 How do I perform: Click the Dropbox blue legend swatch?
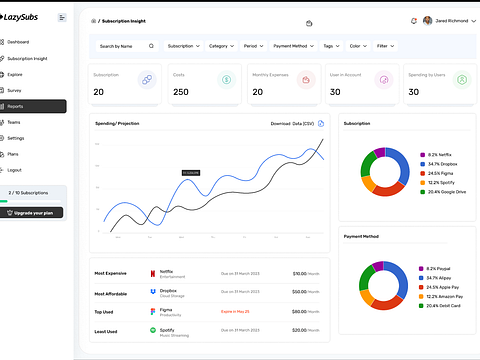pos(422,164)
